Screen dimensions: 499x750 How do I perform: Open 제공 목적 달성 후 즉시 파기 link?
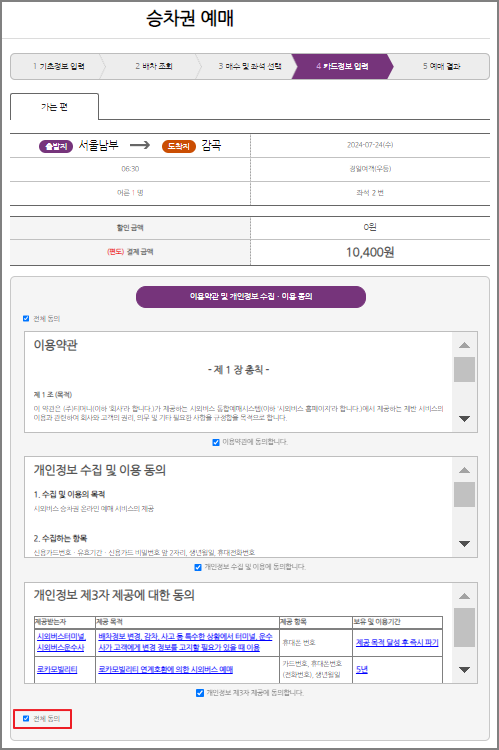point(397,642)
